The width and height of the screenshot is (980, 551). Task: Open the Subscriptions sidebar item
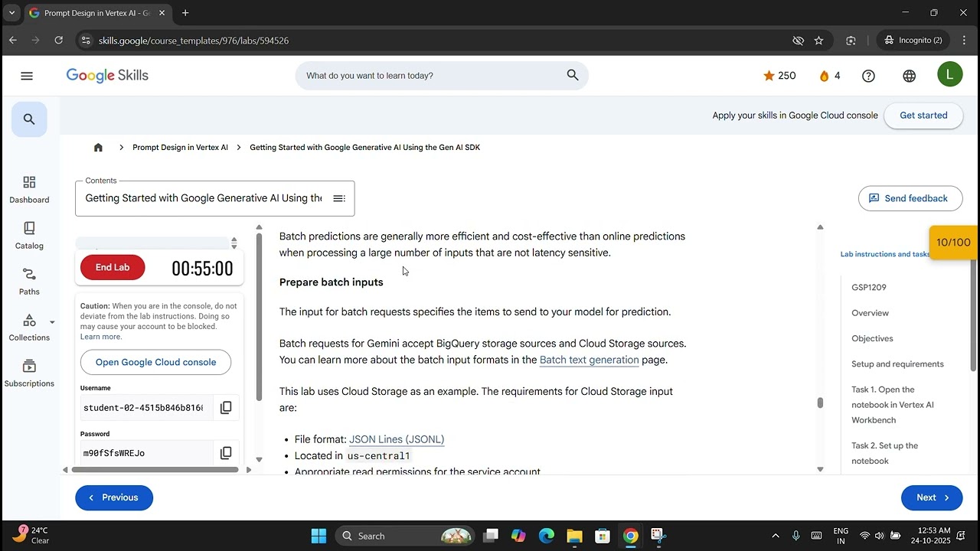(29, 373)
